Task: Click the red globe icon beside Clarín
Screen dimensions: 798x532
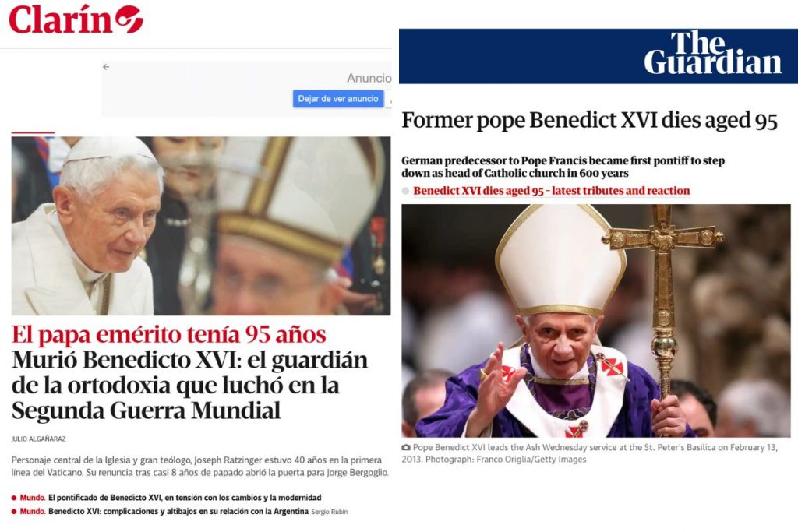Action: coord(129,19)
